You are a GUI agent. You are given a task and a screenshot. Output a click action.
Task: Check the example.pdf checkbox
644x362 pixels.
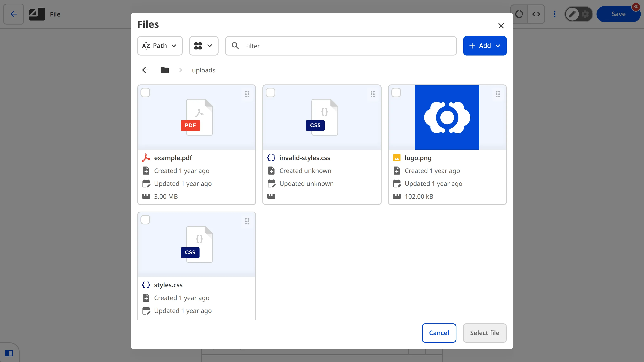pyautogui.click(x=145, y=93)
